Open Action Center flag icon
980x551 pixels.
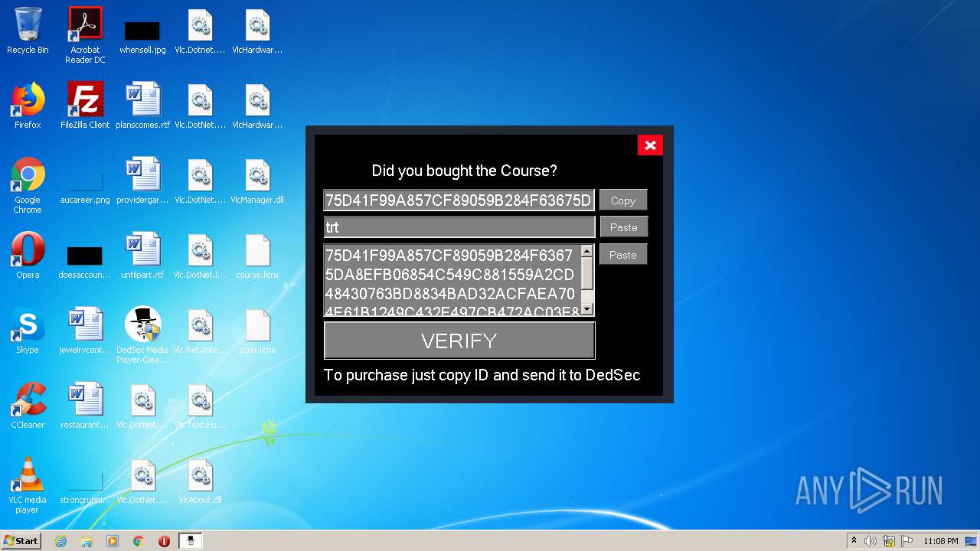pyautogui.click(x=907, y=541)
